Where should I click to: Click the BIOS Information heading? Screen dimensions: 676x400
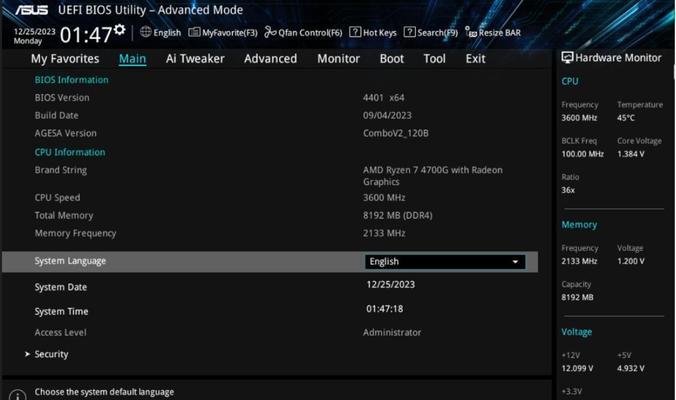coord(72,80)
